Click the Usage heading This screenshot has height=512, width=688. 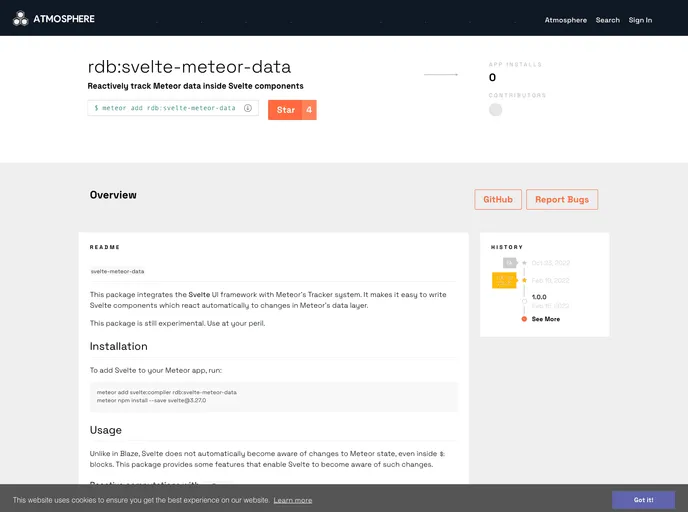click(106, 430)
